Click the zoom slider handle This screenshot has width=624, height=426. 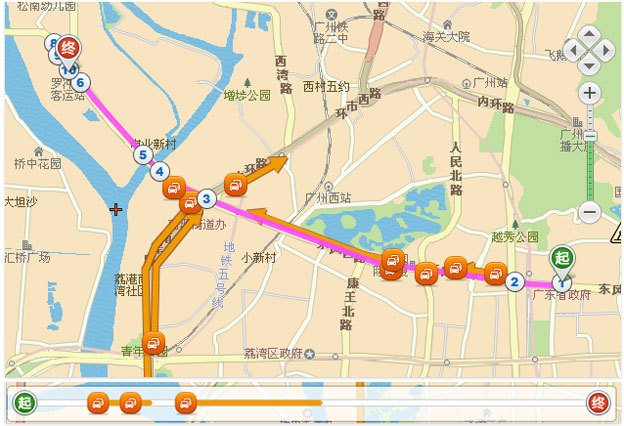[591, 137]
